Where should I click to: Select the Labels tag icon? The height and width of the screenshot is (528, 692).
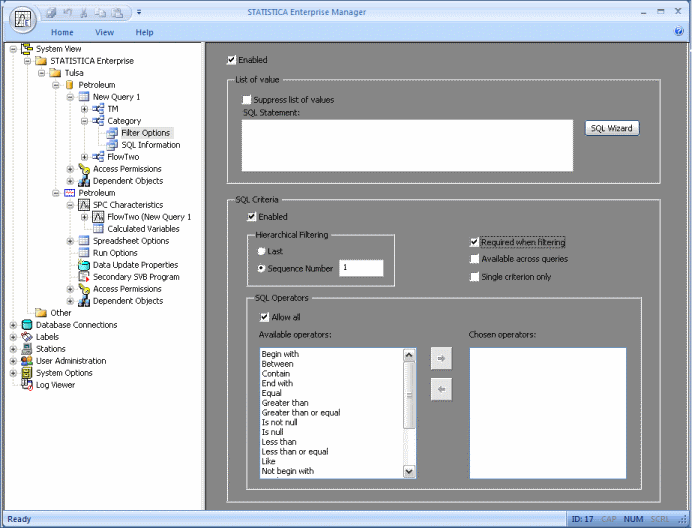click(x=26, y=337)
